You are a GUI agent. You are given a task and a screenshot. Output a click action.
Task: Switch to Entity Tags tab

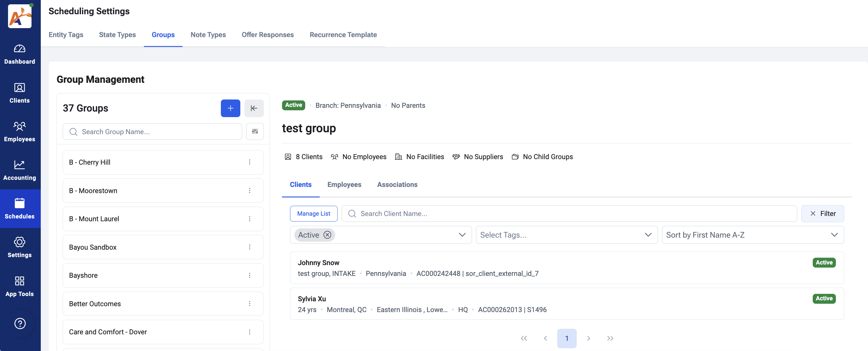point(66,35)
